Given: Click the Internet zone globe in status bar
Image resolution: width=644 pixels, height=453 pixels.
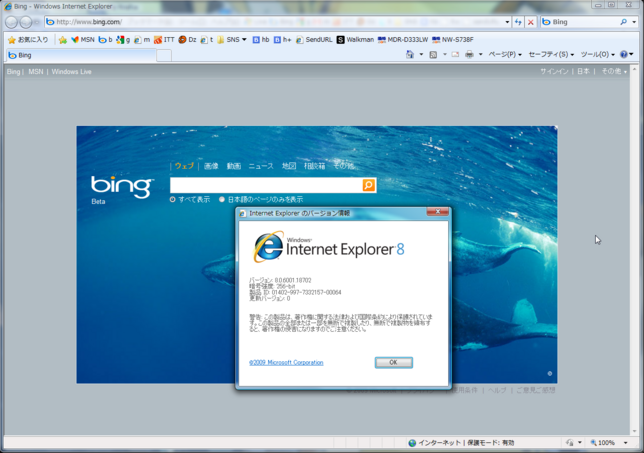Looking at the screenshot, I should (x=412, y=443).
